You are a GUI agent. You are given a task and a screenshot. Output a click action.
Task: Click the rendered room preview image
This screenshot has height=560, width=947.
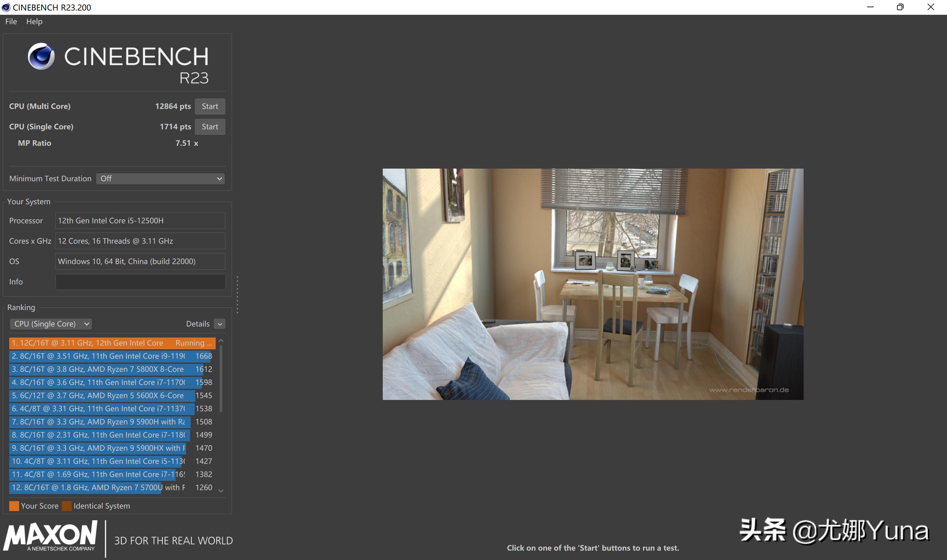593,284
